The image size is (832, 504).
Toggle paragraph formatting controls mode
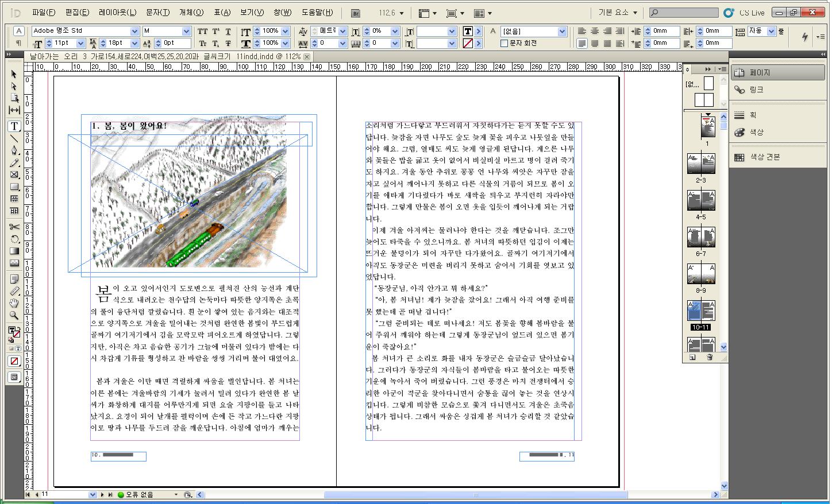tap(18, 43)
